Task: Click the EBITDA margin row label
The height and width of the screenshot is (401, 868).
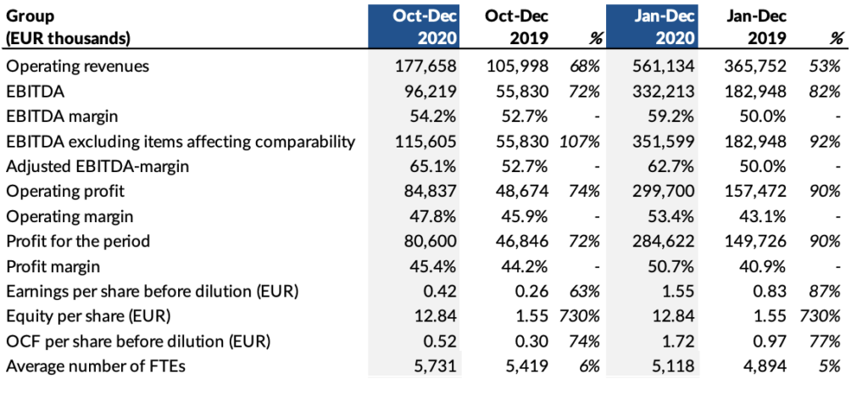Action: tap(62, 115)
